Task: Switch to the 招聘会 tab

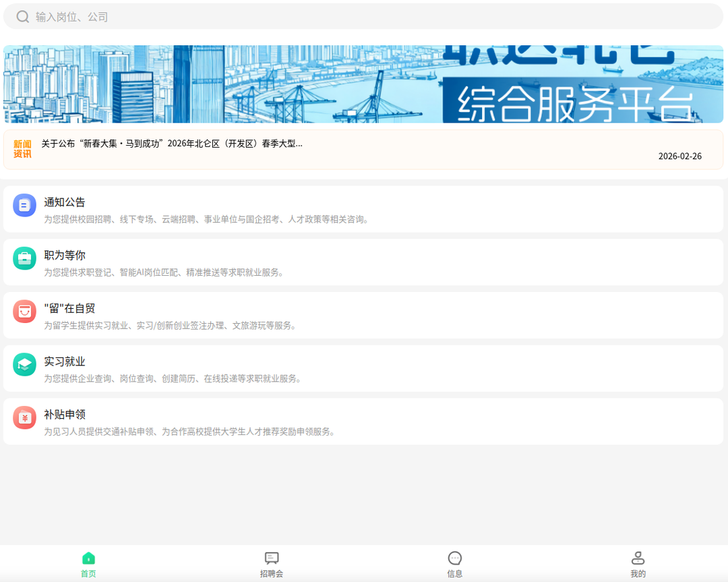Action: point(271,563)
